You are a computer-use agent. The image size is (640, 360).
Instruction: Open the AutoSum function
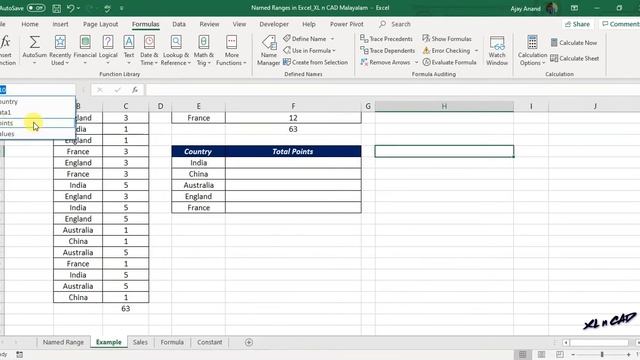click(34, 51)
